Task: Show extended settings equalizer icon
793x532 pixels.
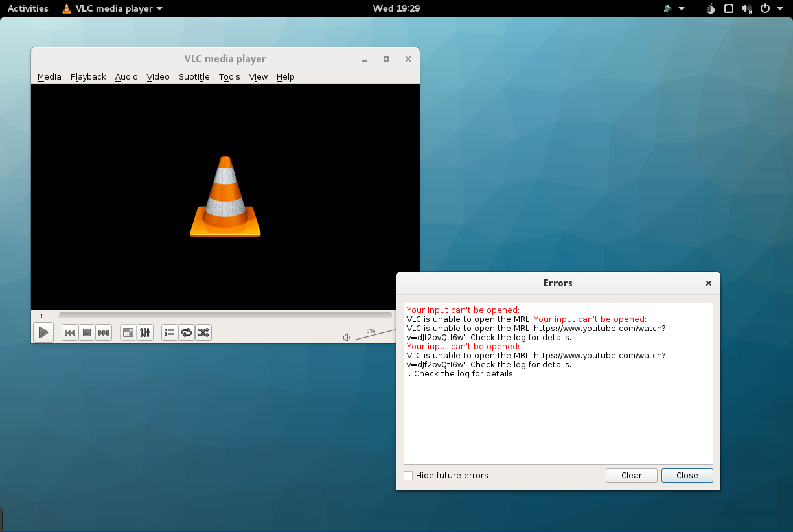Action: click(x=145, y=332)
